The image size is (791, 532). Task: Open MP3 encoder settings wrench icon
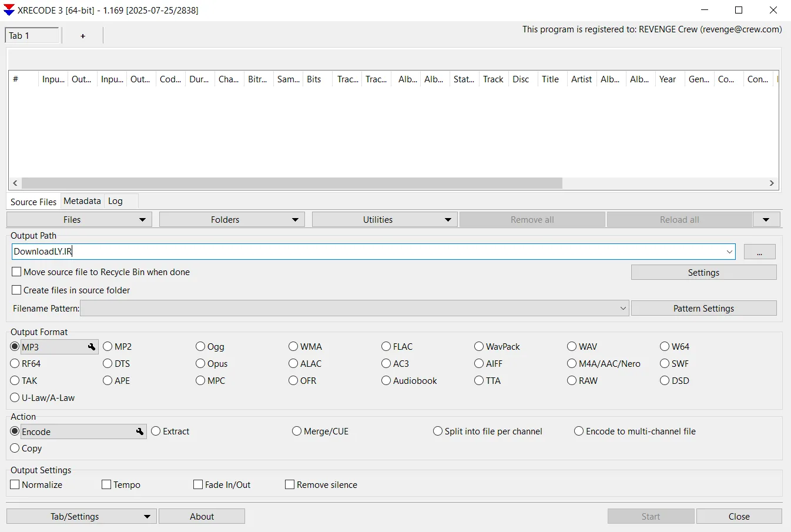click(92, 347)
